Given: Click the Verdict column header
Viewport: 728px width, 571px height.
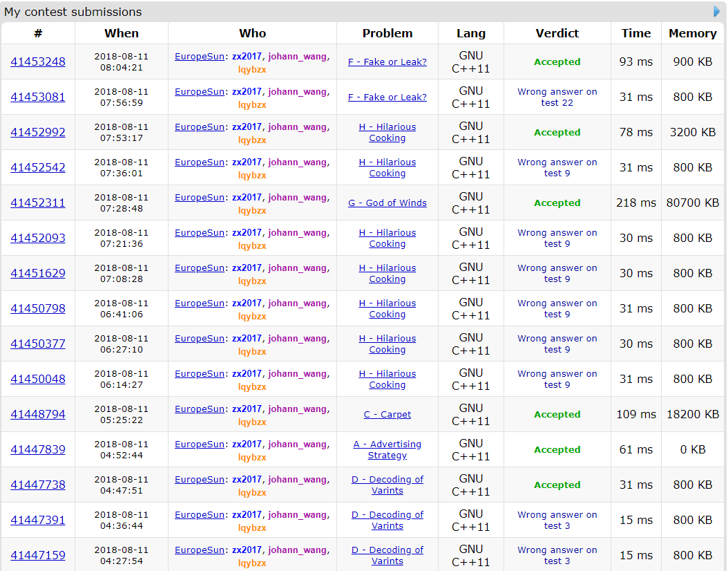Looking at the screenshot, I should click(557, 33).
